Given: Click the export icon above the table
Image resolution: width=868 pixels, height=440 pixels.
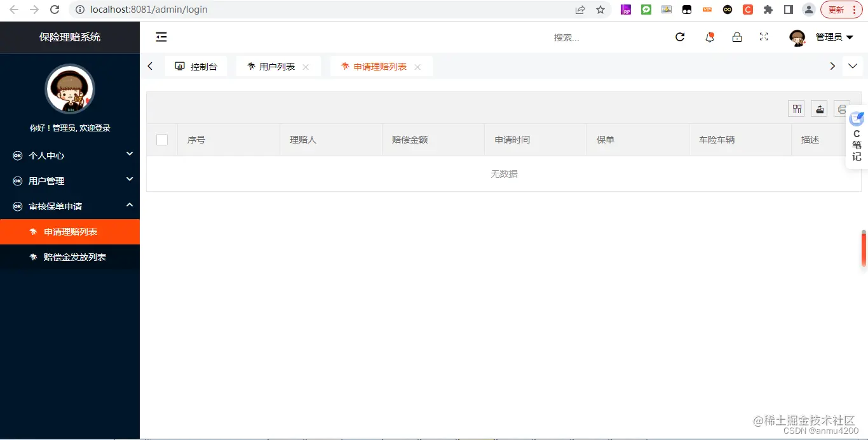Looking at the screenshot, I should 819,109.
